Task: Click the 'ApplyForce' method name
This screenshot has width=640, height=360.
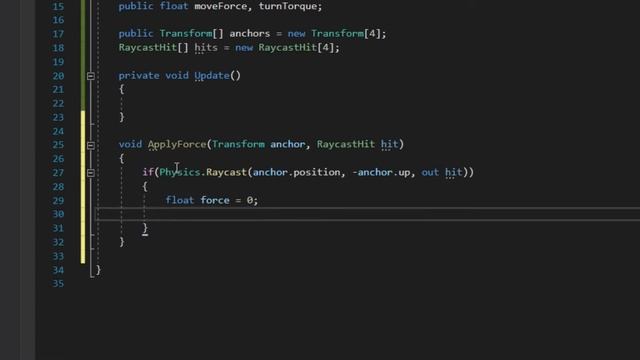Action: coord(177,144)
